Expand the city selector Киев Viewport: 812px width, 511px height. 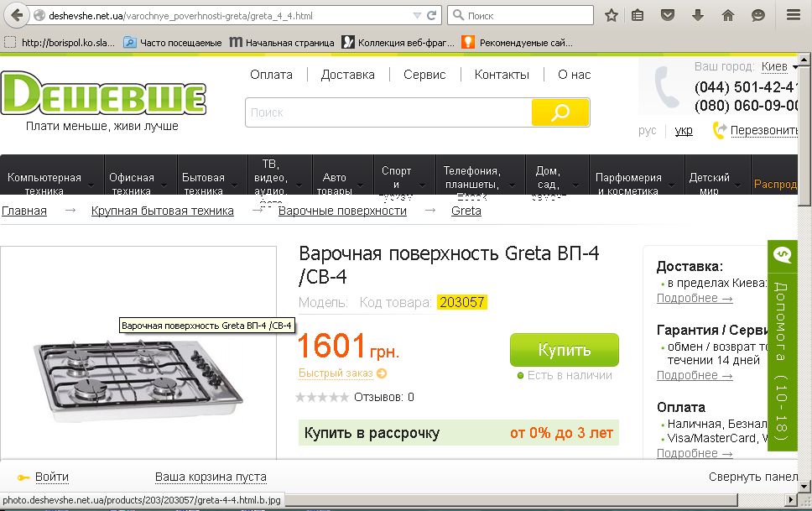pos(778,67)
